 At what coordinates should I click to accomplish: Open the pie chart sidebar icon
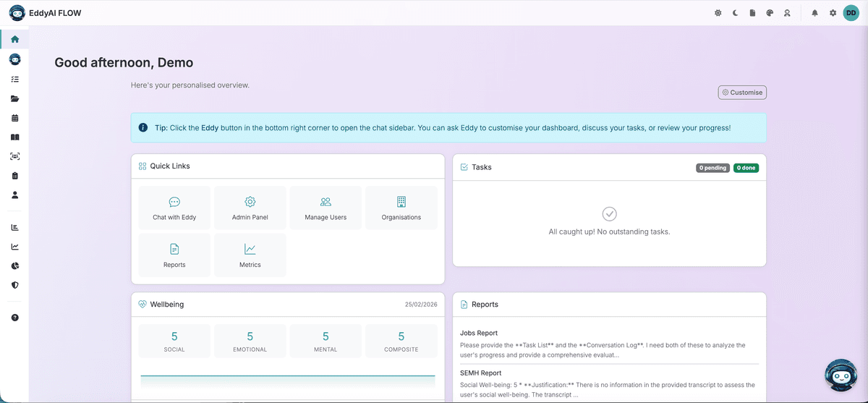(14, 266)
